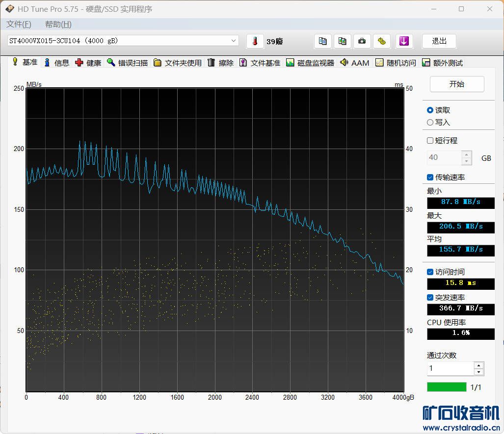Increase 通过次数 with the up arrow
The height and width of the screenshot is (434, 504).
click(478, 365)
